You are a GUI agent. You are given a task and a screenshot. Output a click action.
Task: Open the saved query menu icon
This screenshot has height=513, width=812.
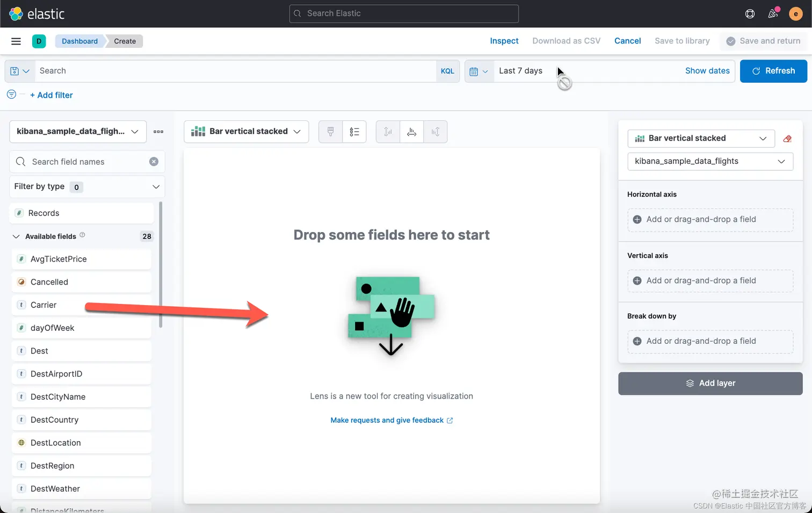[20, 71]
